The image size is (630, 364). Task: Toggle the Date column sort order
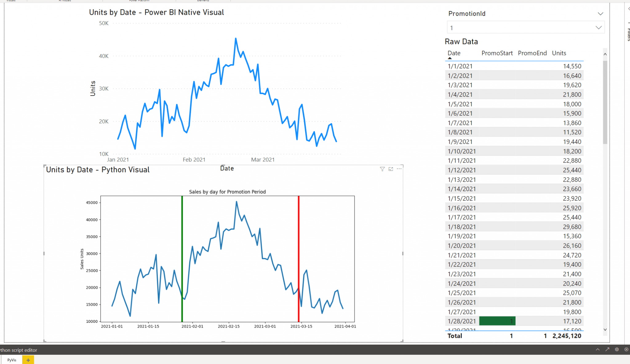click(454, 53)
